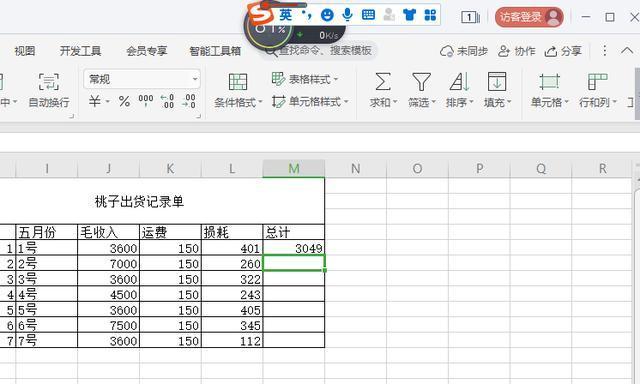The height and width of the screenshot is (384, 640).
Task: Open number format dialog launcher corner
Action: click(199, 116)
